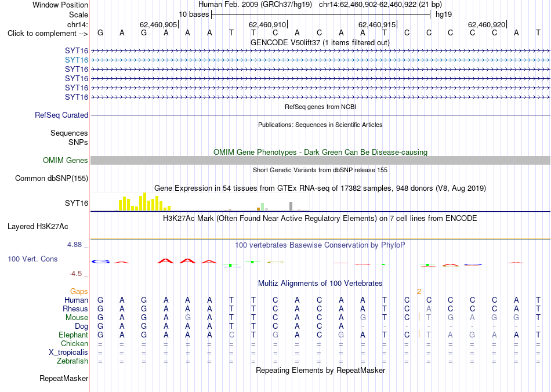
Task: Click the 100 Vert. Cons track label
Action: tap(32, 259)
